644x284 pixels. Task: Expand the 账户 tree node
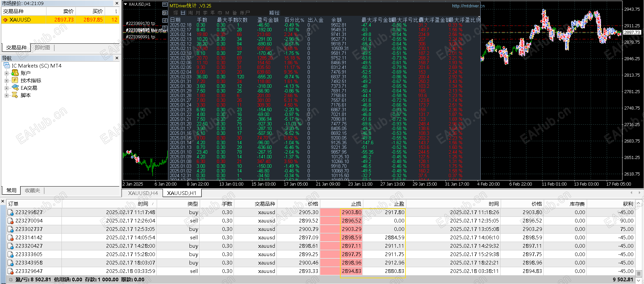pyautogui.click(x=6, y=73)
